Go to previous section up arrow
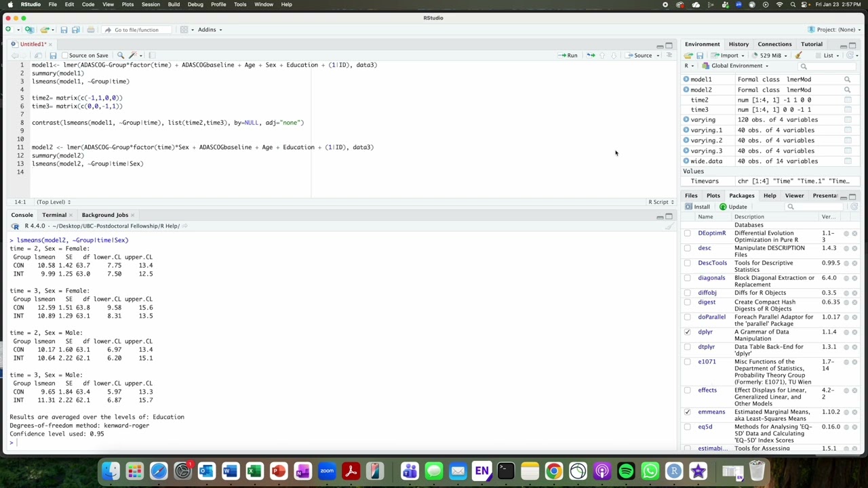 click(603, 56)
